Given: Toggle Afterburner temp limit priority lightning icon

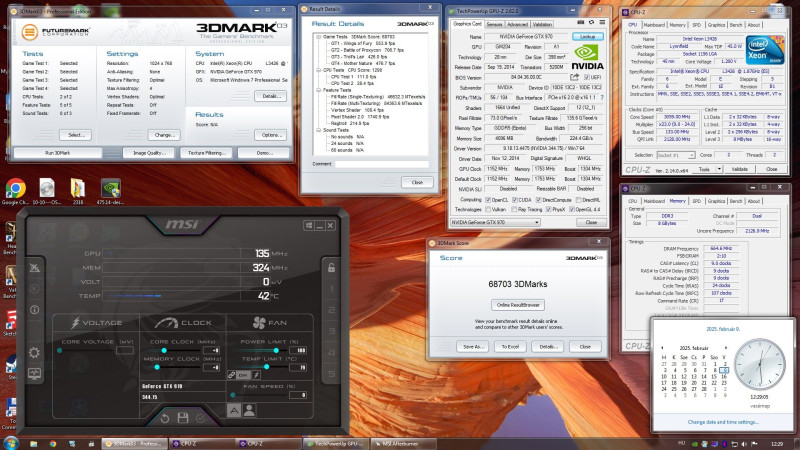Looking at the screenshot, I should click(256, 375).
